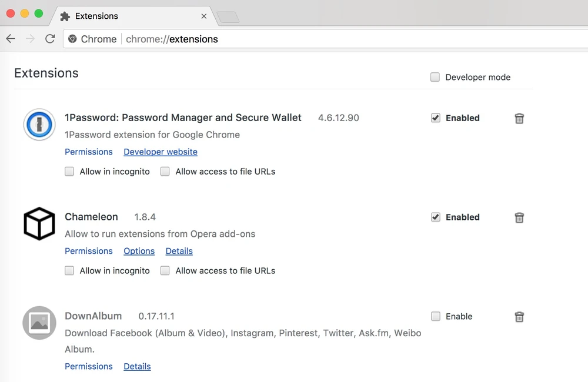Enable the DownAlbum extension checkbox
The height and width of the screenshot is (382, 588).
point(436,316)
